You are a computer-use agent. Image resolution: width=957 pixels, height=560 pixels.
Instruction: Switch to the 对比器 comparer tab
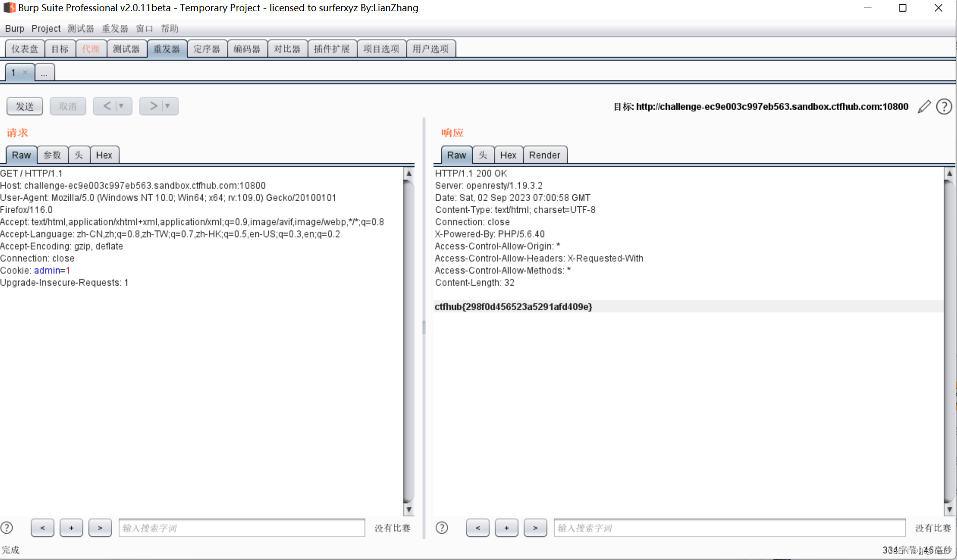pyautogui.click(x=287, y=49)
